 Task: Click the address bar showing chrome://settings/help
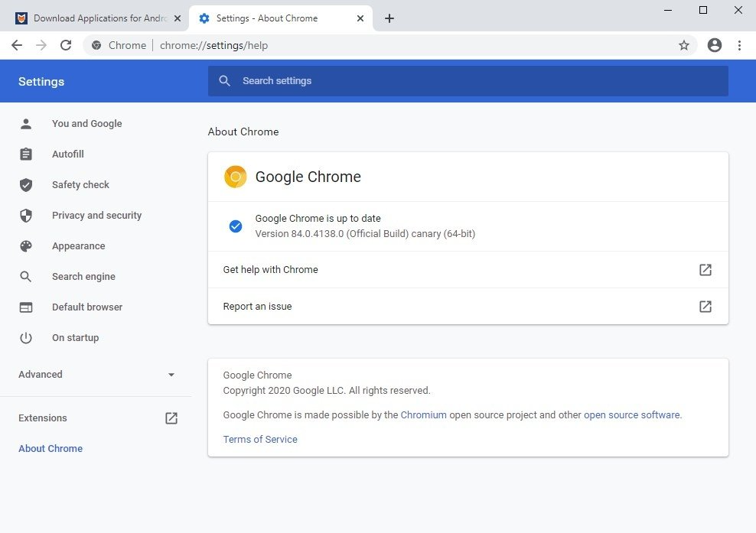383,45
